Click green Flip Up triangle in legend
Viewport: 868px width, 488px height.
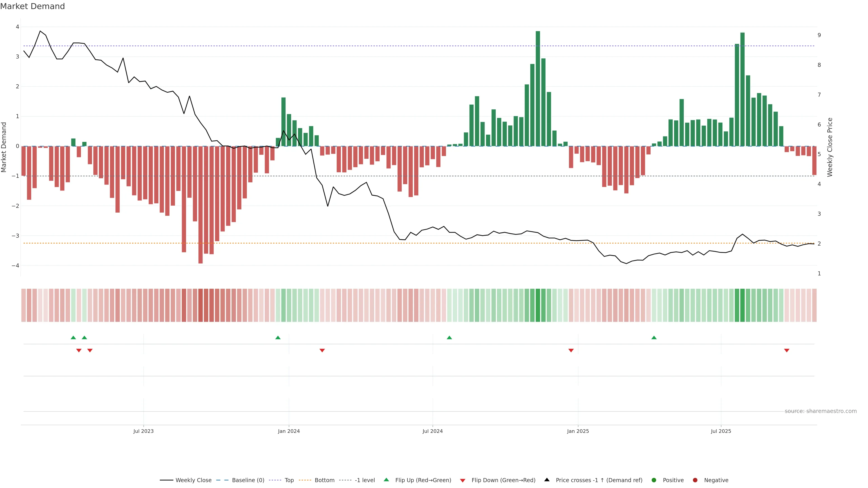387,480
